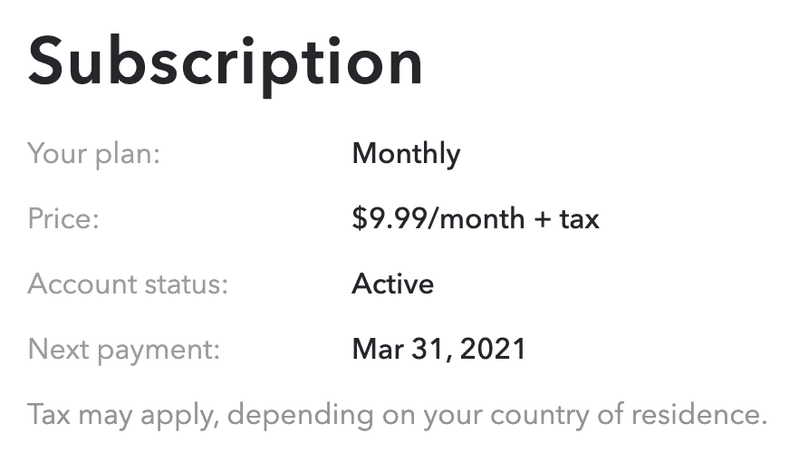Select the Active status value
This screenshot has height=462, width=800.
coord(393,284)
